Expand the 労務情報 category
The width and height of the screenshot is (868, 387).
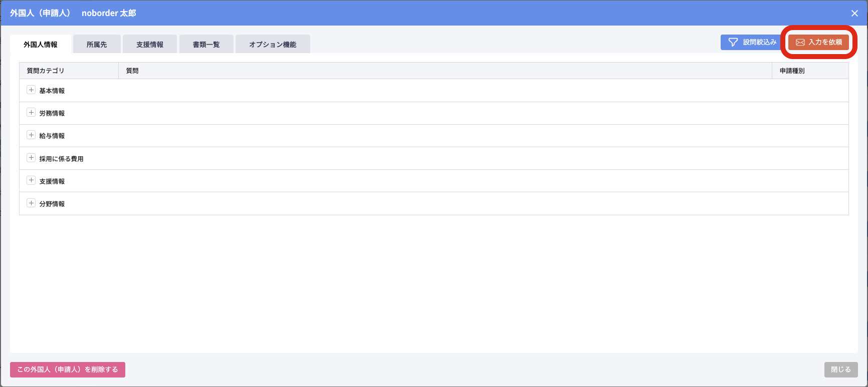click(x=31, y=113)
